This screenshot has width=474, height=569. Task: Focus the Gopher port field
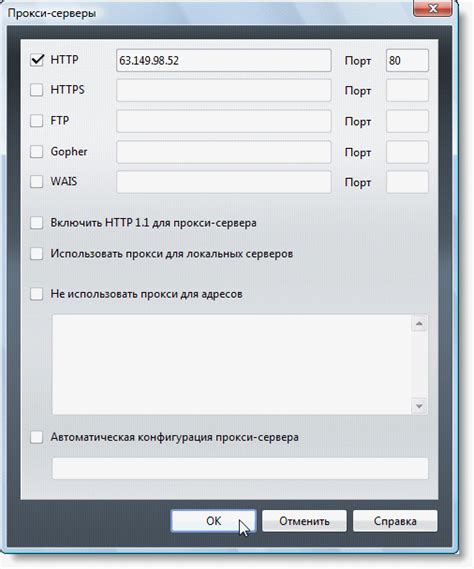coord(407,152)
